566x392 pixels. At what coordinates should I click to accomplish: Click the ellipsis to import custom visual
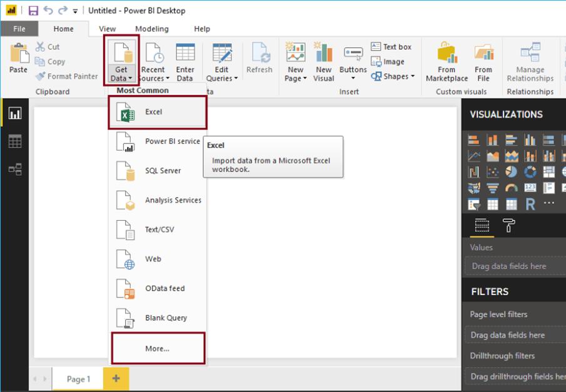click(x=549, y=203)
